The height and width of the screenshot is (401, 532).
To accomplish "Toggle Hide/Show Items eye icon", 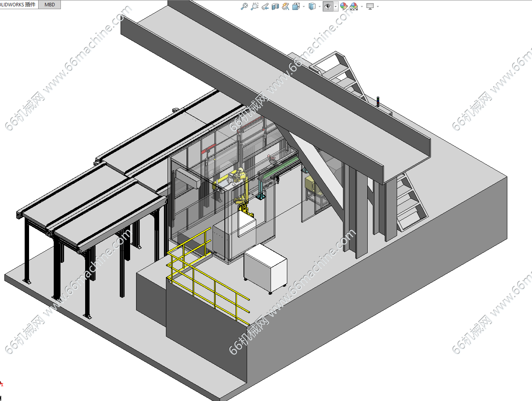I will pos(328,6).
